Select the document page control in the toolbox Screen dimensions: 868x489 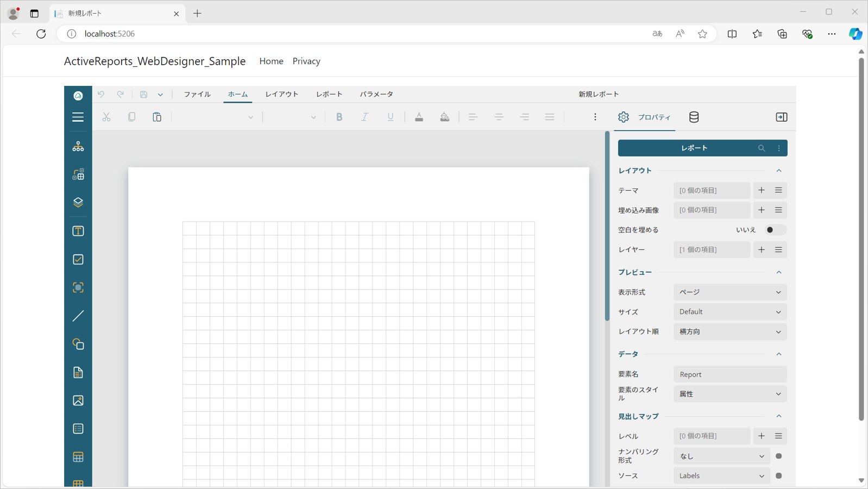(78, 372)
